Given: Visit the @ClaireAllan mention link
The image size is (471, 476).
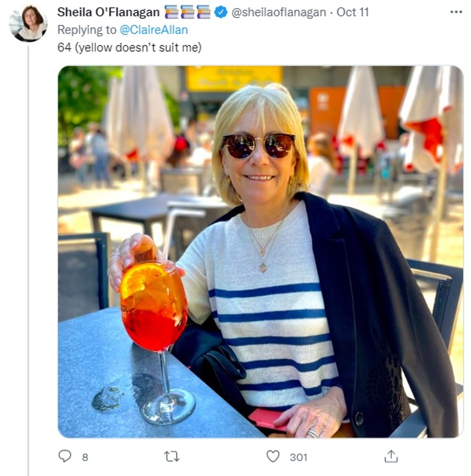Looking at the screenshot, I should (x=154, y=30).
